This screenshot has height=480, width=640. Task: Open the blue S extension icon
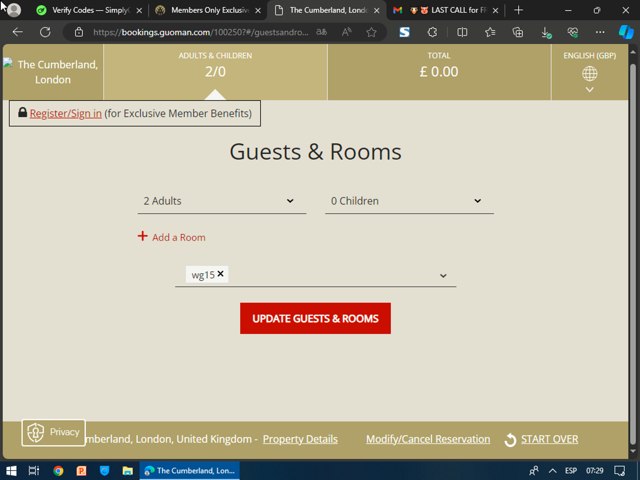(404, 32)
